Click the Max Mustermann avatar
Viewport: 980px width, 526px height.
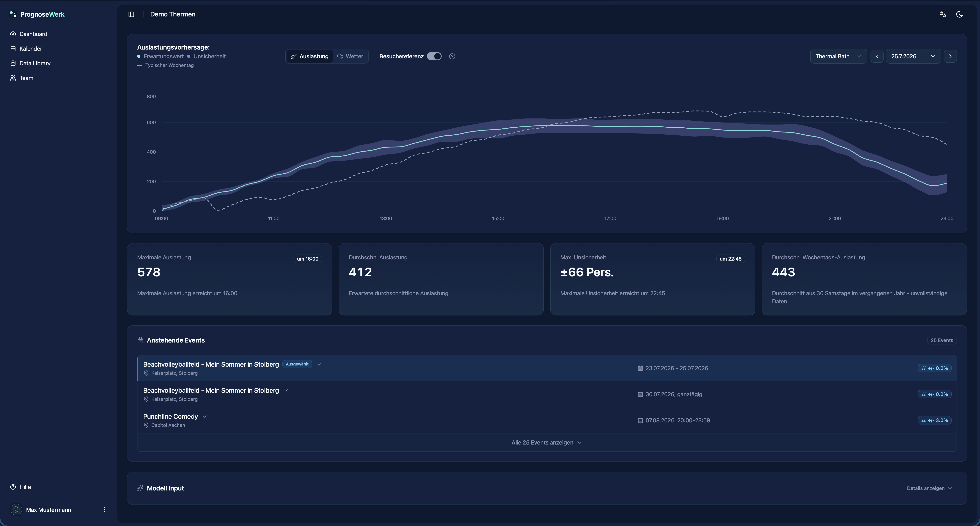[x=16, y=510]
